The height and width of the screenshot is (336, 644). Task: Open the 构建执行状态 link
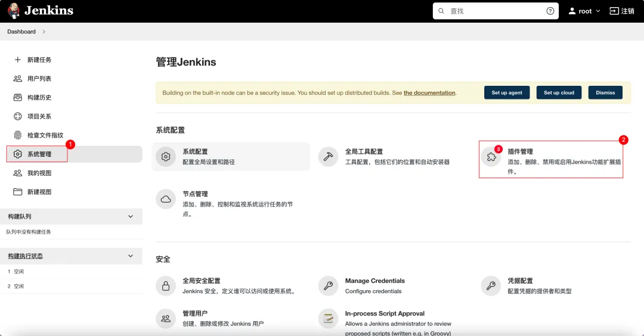[x=26, y=256]
